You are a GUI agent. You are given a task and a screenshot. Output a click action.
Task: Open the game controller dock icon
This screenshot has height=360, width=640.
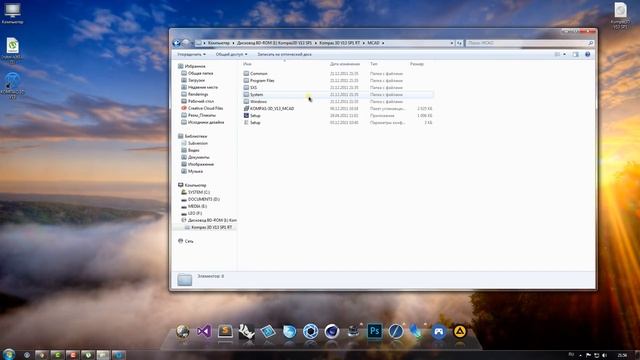pos(438,331)
